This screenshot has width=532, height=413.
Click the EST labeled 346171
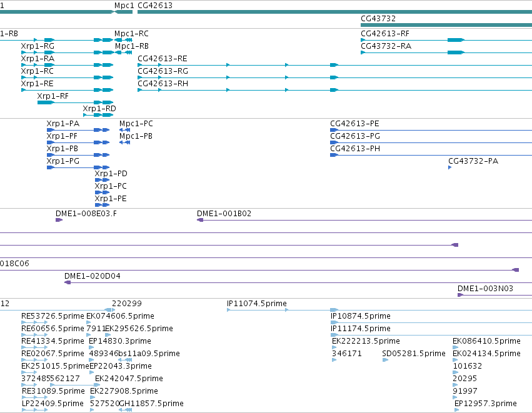(x=347, y=354)
